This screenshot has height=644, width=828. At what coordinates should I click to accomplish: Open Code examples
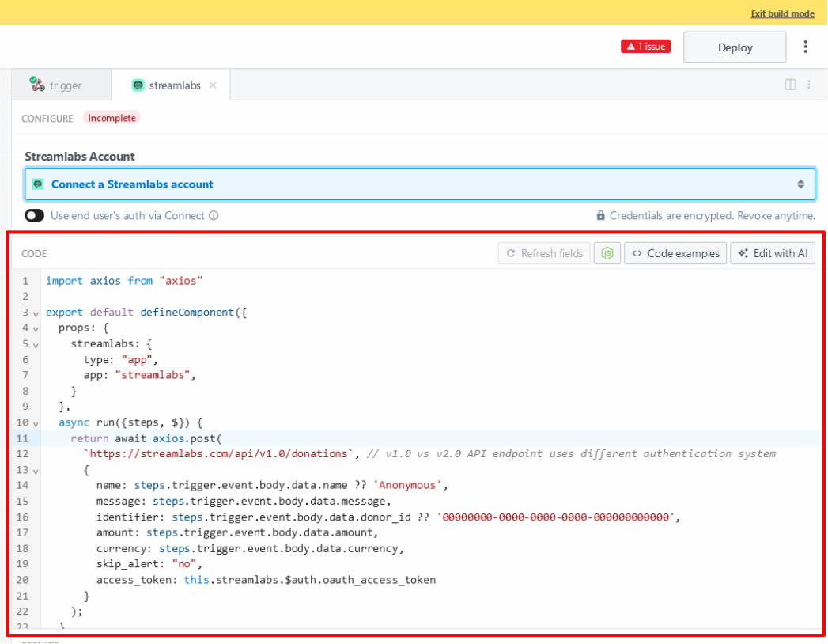tap(675, 254)
